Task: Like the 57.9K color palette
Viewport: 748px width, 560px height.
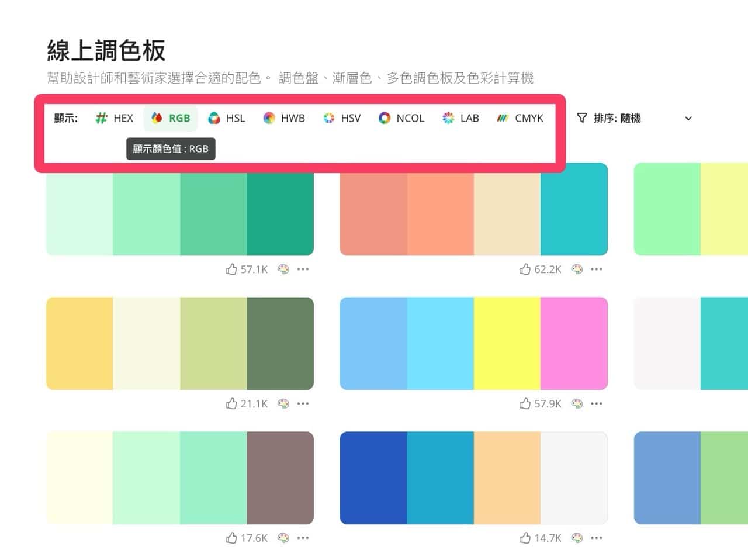Action: (x=524, y=403)
